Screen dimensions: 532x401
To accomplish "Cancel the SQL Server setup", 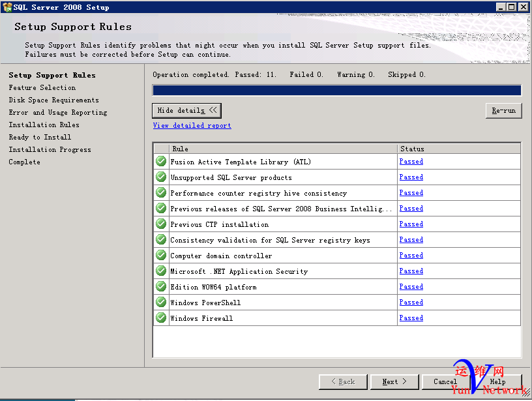I will tap(445, 381).
